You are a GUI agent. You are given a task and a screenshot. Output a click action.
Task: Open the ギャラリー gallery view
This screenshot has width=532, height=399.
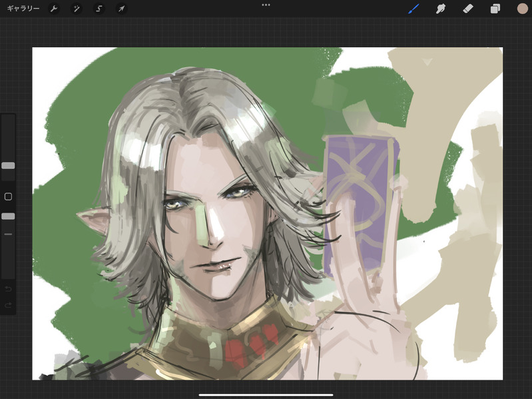[x=23, y=9]
